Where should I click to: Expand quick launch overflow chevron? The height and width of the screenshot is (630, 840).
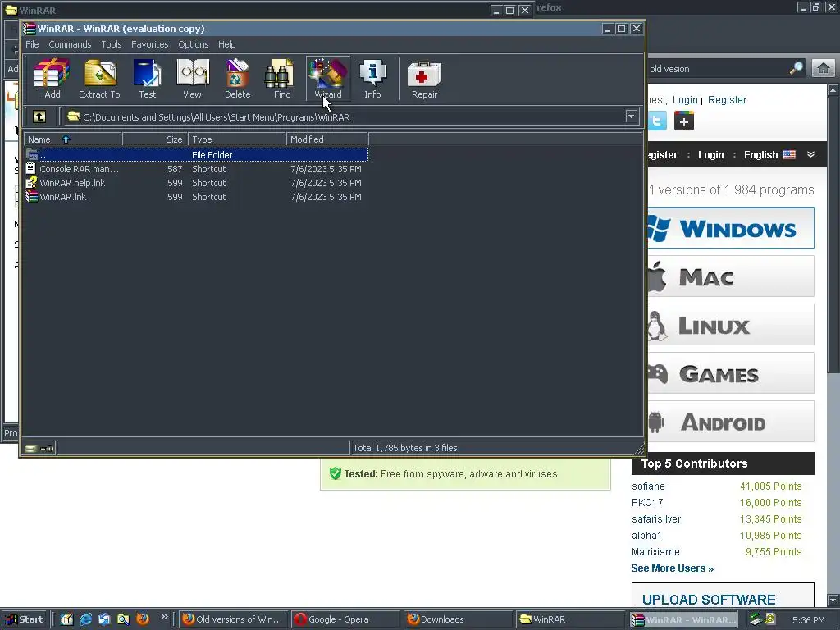[164, 617]
